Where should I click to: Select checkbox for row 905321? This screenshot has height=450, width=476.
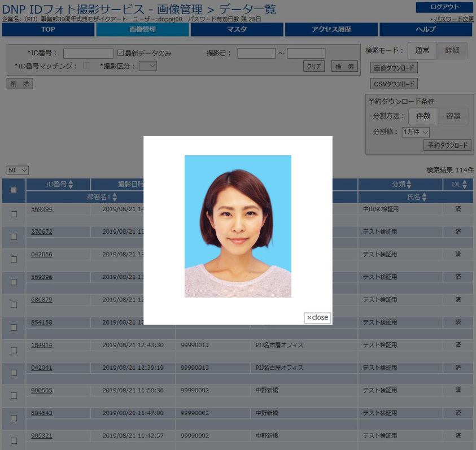click(14, 440)
